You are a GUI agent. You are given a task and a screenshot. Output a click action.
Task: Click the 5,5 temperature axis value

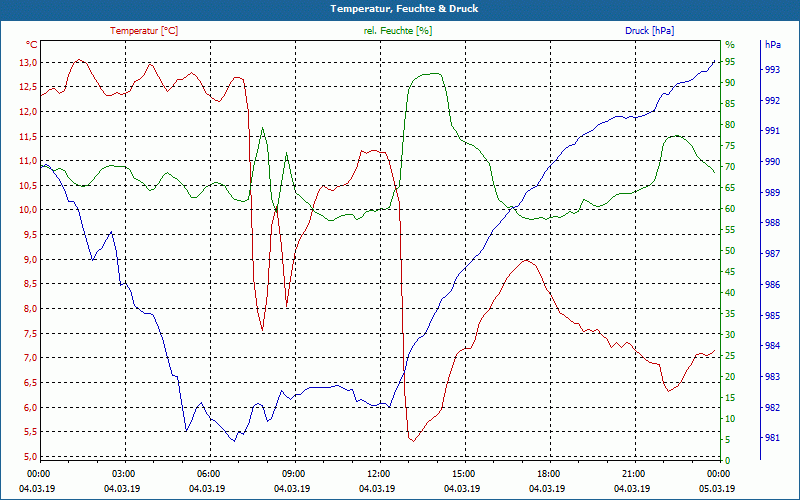pos(29,432)
